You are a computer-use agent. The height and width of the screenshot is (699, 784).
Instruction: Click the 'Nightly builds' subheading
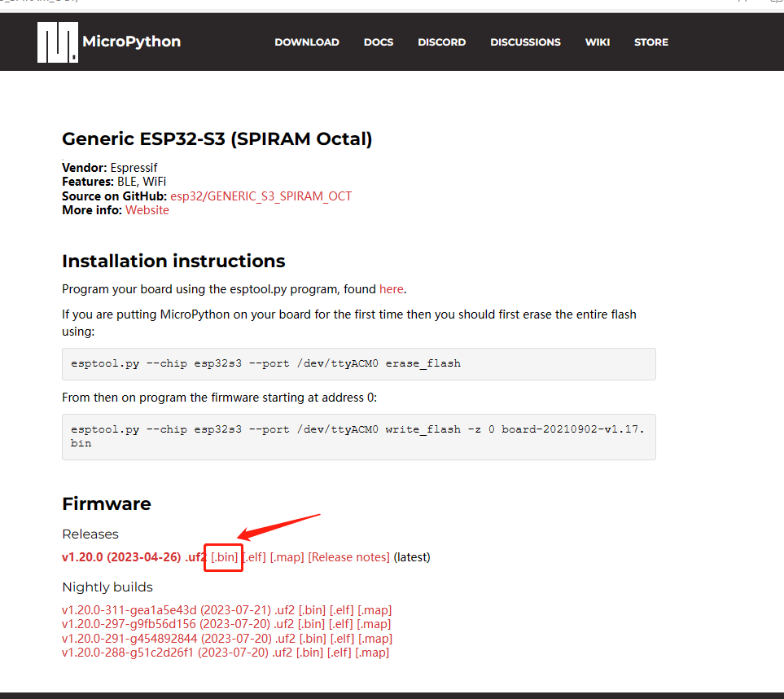[x=107, y=587]
